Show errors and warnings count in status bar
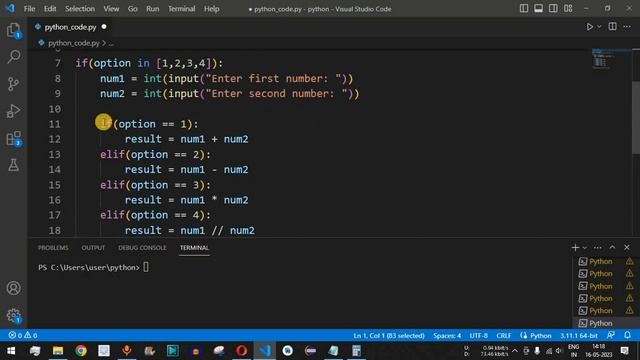Viewport: 640px width, 360px height. [x=23, y=335]
